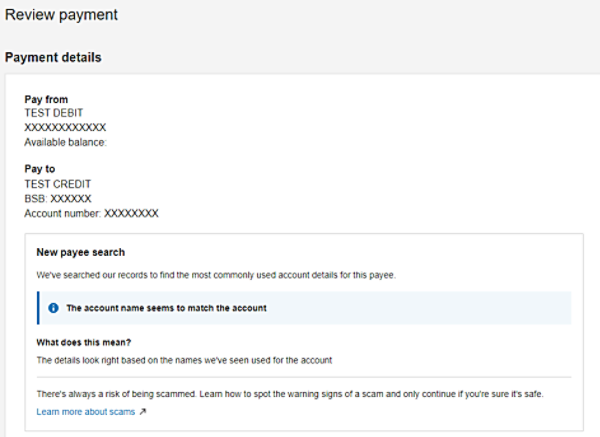Click the masked number below TEST DEBIT

tap(65, 128)
